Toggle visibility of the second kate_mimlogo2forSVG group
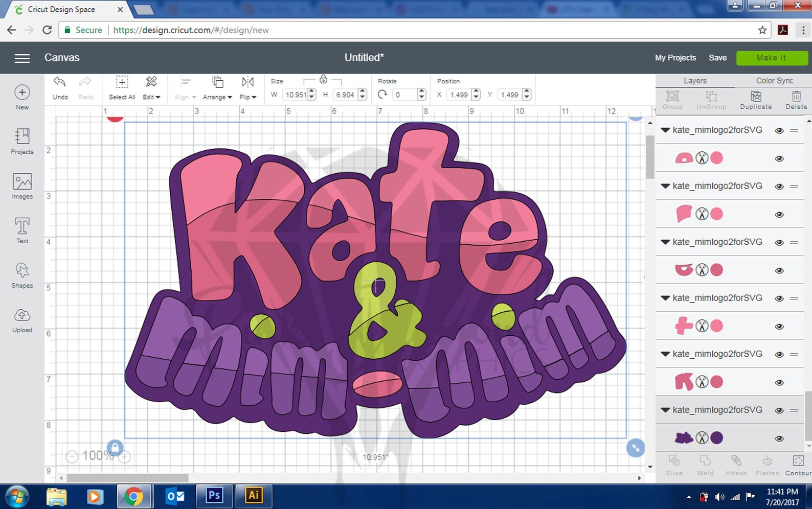 [779, 187]
